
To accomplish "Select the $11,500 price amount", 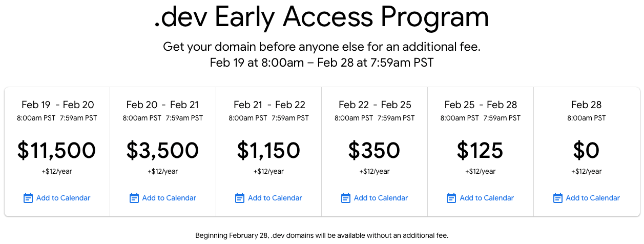I will 57,150.
